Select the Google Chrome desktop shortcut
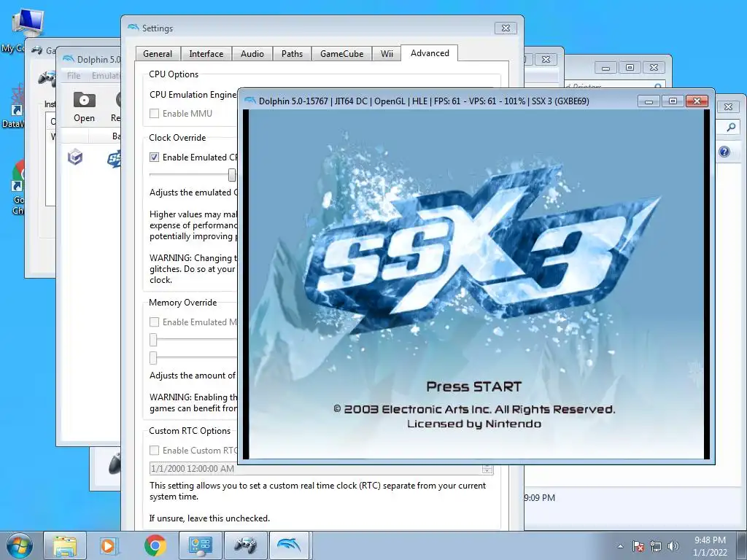 tap(18, 187)
